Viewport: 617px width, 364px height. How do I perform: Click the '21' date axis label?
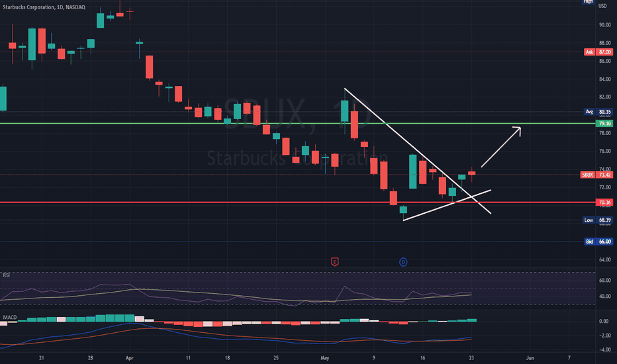[42, 358]
